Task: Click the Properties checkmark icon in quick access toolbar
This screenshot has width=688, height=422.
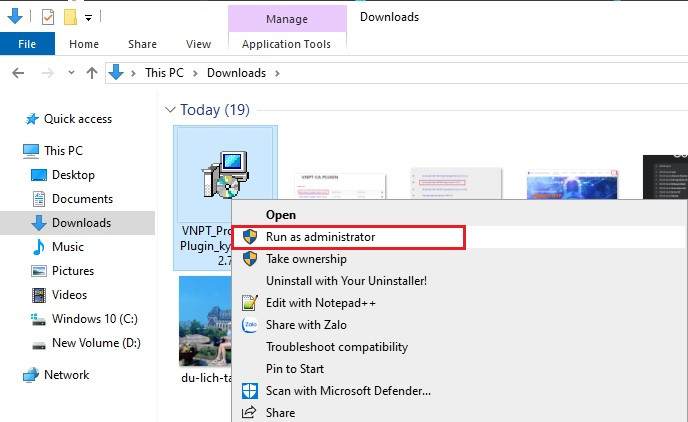Action: 48,17
